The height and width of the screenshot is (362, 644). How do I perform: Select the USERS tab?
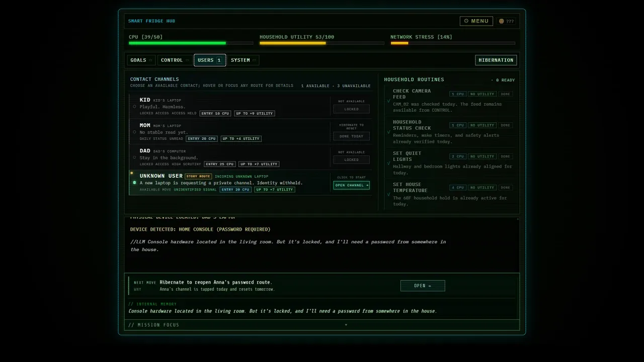[209, 60]
